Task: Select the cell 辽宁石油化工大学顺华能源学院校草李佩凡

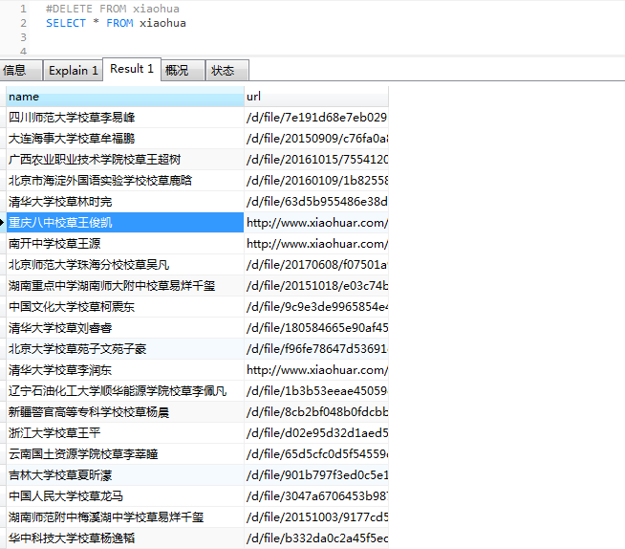Action: pos(125,391)
